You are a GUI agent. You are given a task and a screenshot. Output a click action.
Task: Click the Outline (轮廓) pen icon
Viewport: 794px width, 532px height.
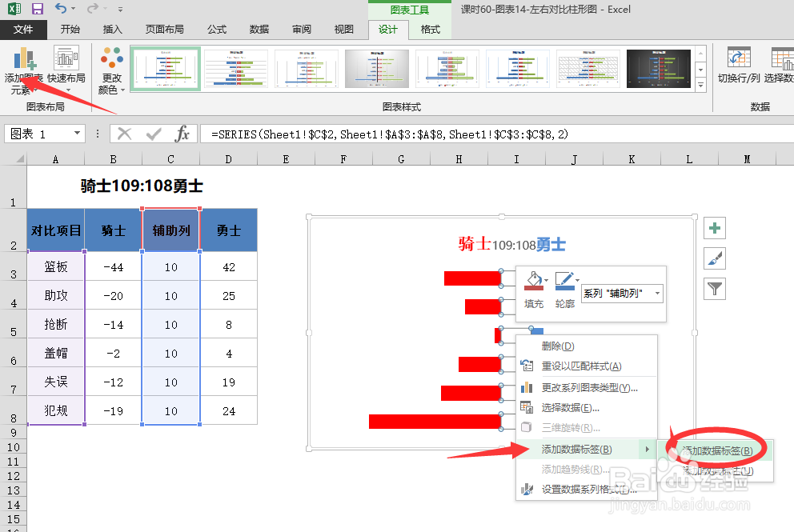[x=564, y=281]
